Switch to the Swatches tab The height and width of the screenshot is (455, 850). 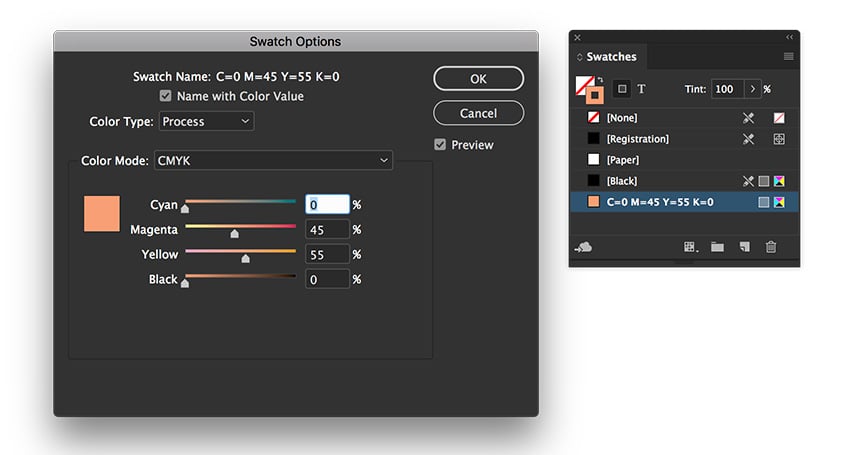[611, 57]
